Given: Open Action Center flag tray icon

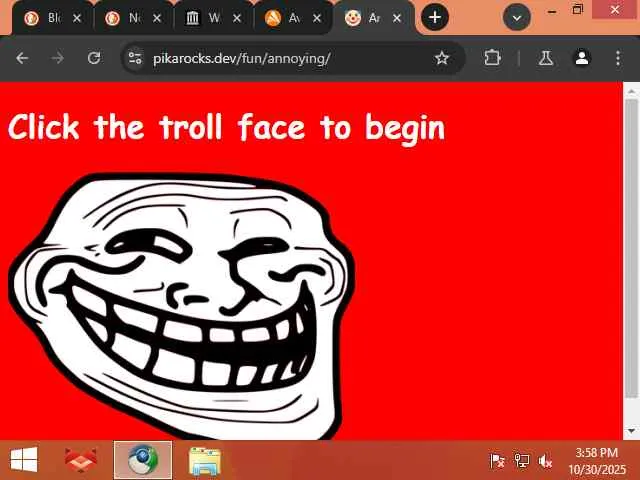Looking at the screenshot, I should (497, 461).
